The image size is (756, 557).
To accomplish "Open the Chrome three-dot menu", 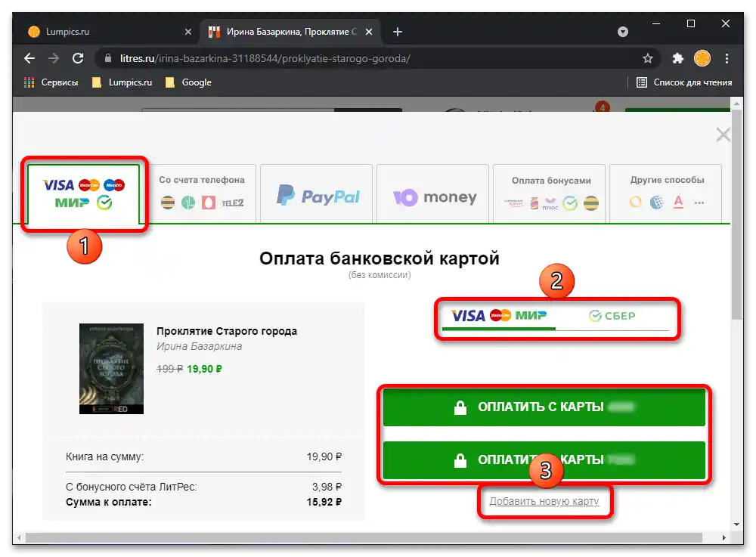I will pos(727,58).
